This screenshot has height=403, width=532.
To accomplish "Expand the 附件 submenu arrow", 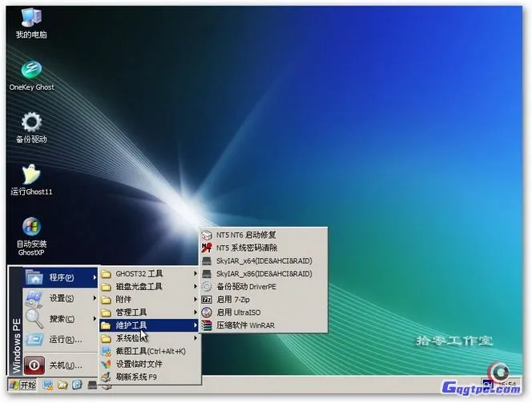I will coord(195,299).
